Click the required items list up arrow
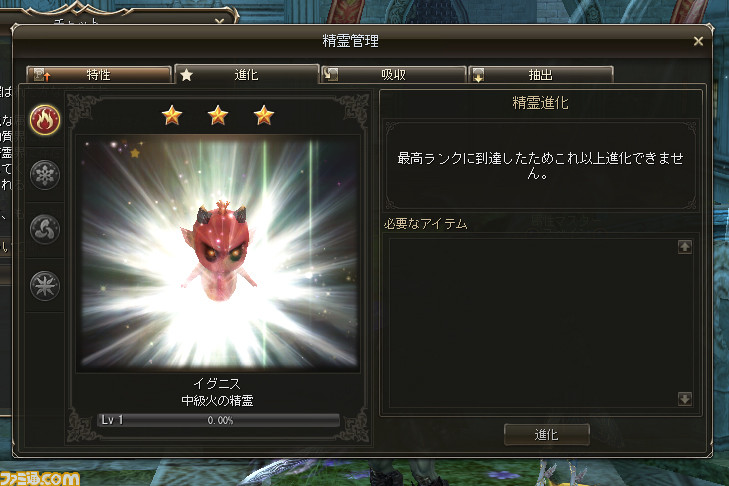729x486 pixels. [x=684, y=246]
